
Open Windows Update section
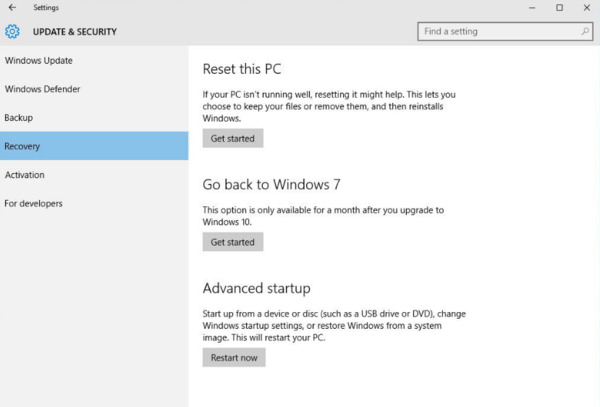[x=94, y=60]
